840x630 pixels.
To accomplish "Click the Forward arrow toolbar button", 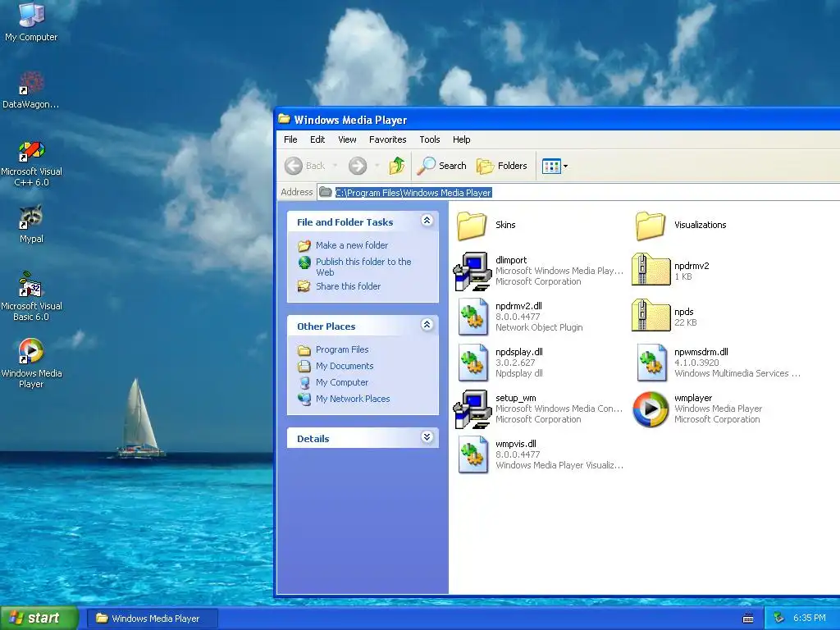I will (x=358, y=166).
